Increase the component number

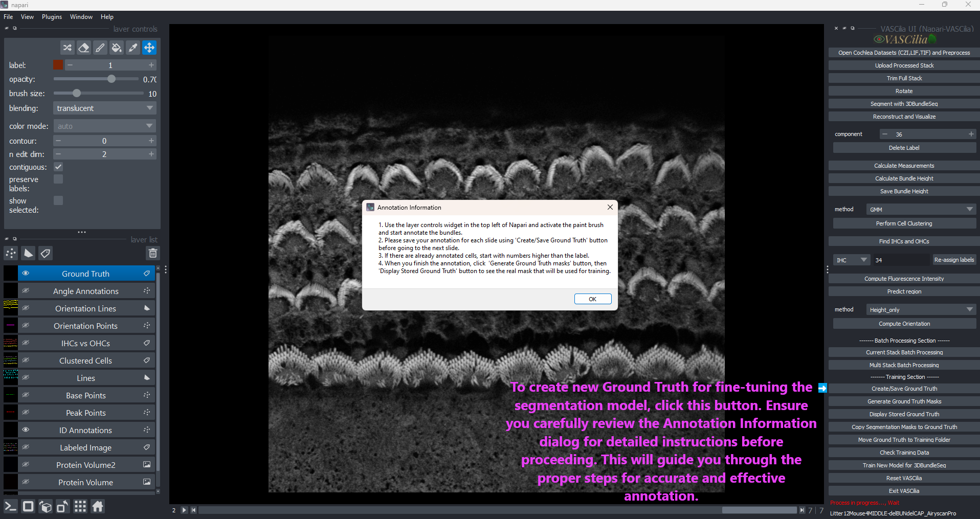click(971, 134)
